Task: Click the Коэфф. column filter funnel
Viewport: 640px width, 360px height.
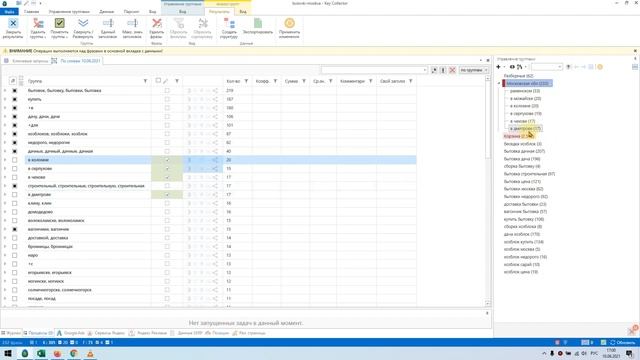Action: (275, 81)
